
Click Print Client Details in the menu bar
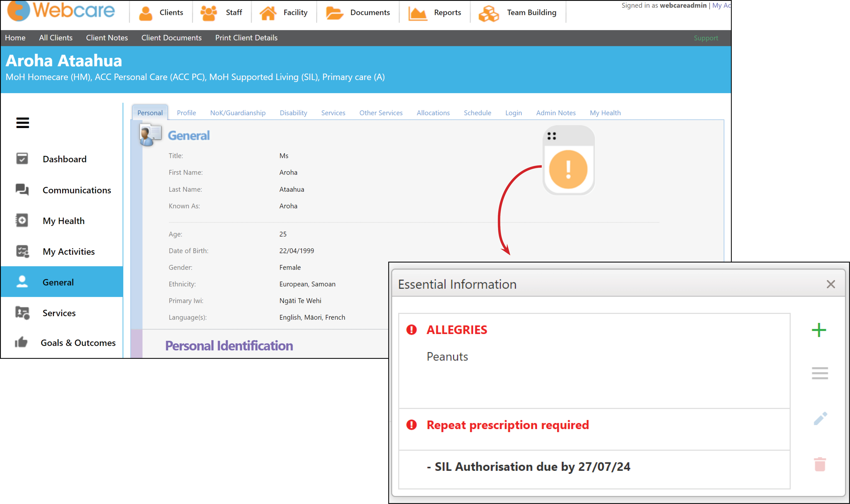coord(246,38)
